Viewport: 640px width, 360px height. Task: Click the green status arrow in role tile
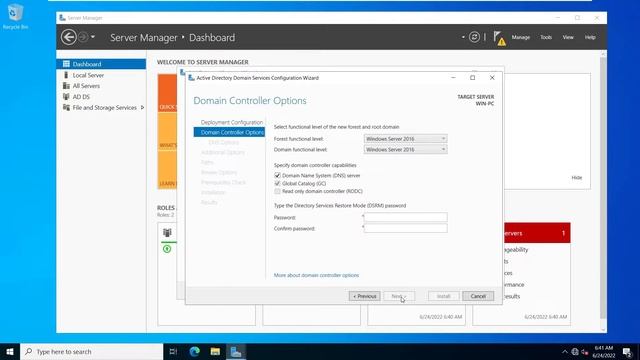[167, 249]
